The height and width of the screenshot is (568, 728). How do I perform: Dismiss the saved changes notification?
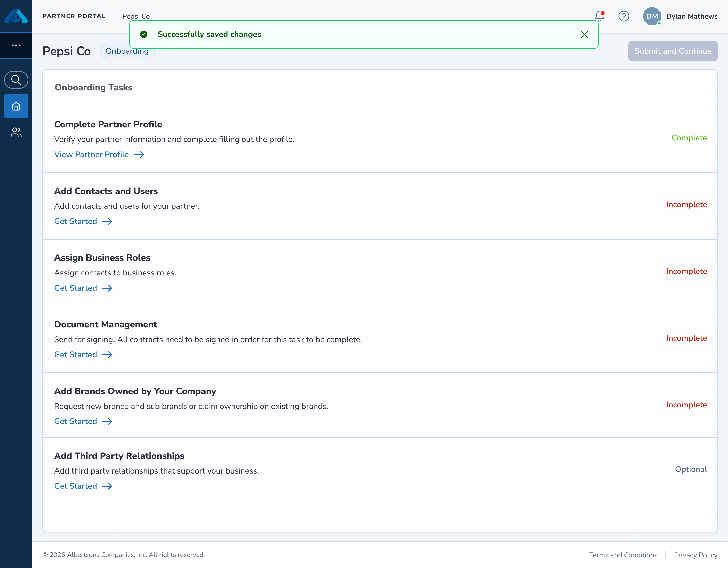click(x=584, y=34)
